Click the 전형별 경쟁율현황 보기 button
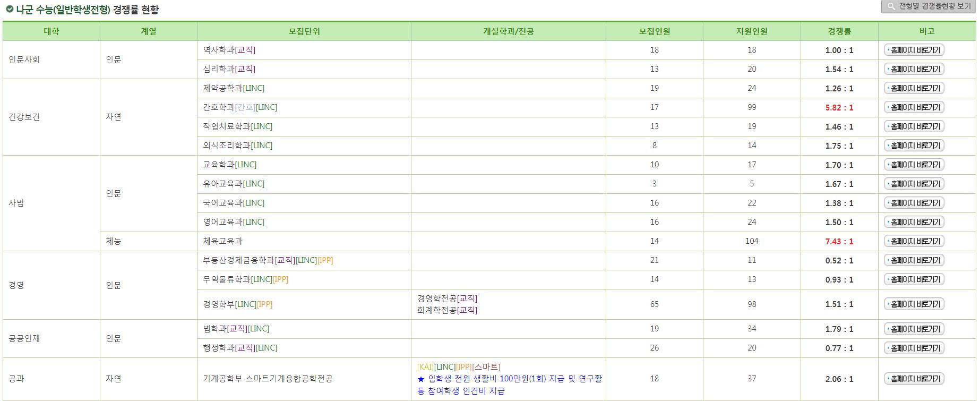Viewport: 980px width, 401px height. 927,6
